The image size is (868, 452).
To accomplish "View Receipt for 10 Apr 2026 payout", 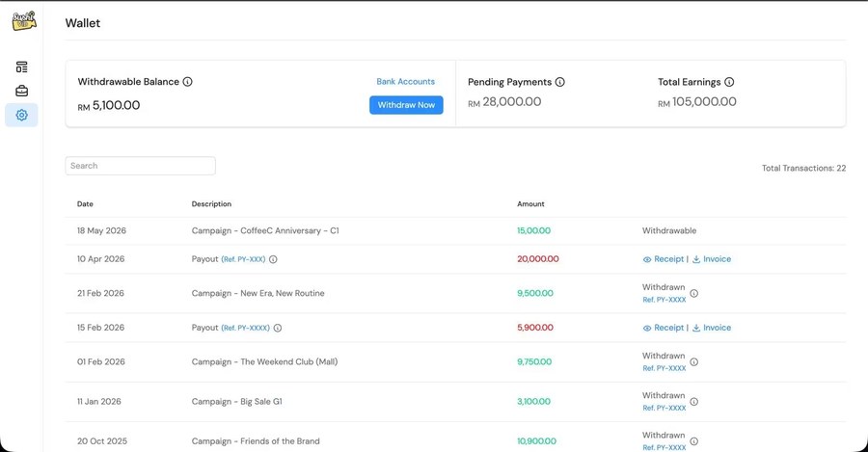I will tap(664, 259).
